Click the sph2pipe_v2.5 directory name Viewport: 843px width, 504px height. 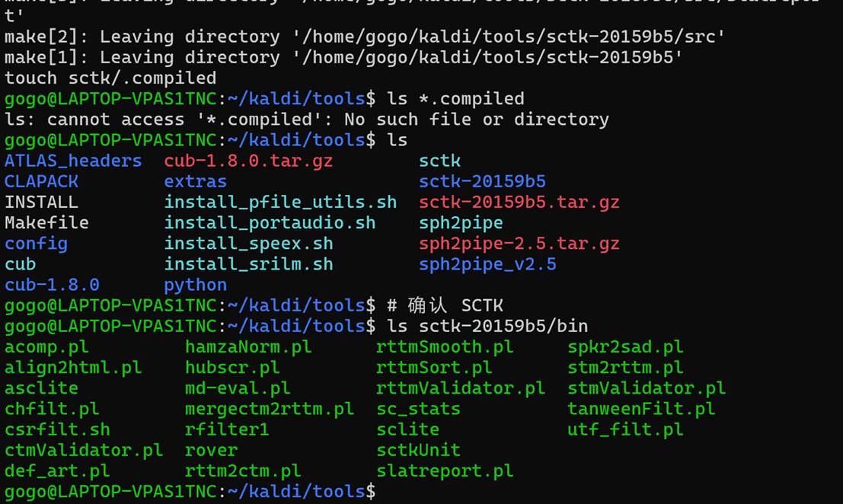487,264
